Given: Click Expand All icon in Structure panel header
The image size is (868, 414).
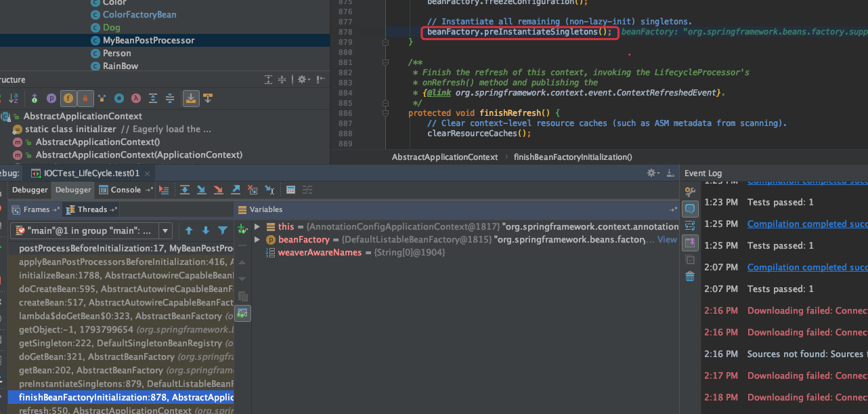Looking at the screenshot, I should [x=269, y=80].
